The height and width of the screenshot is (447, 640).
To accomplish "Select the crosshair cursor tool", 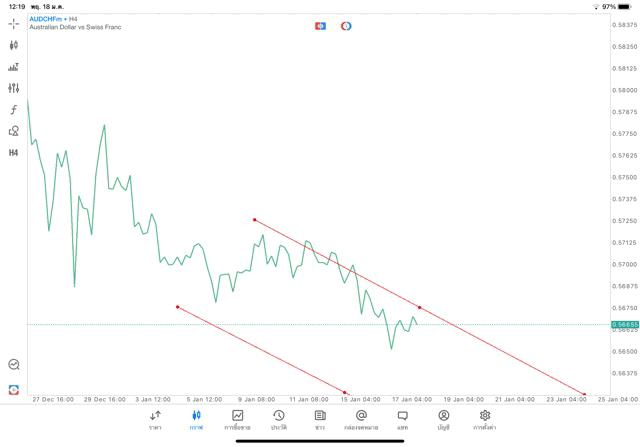I will 14,23.
